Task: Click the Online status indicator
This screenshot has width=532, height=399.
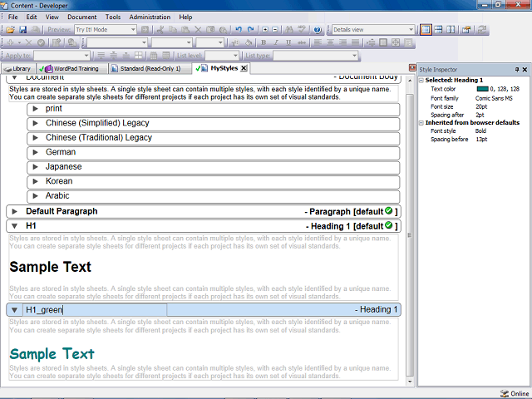Action: pos(515,393)
